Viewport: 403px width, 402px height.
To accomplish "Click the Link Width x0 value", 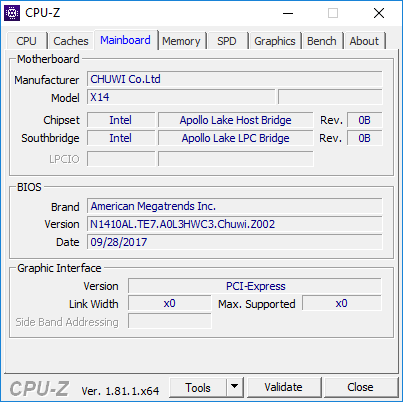I will (x=170, y=304).
